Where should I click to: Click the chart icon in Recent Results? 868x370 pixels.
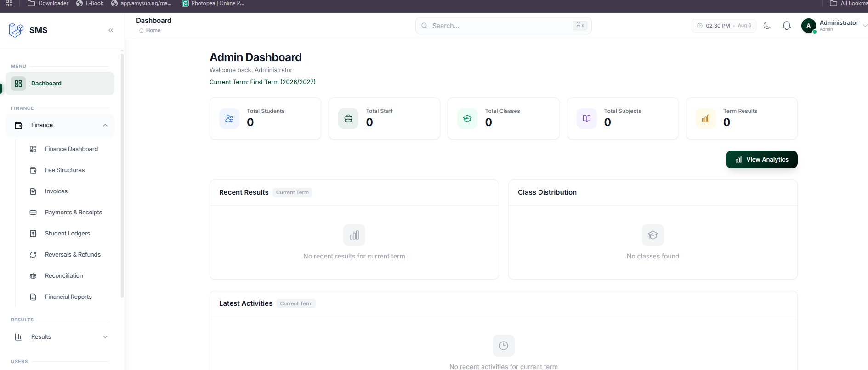(x=354, y=235)
